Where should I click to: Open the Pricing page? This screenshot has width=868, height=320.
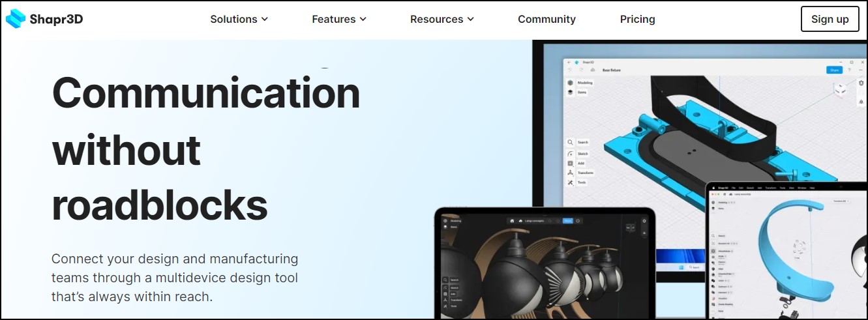[637, 20]
